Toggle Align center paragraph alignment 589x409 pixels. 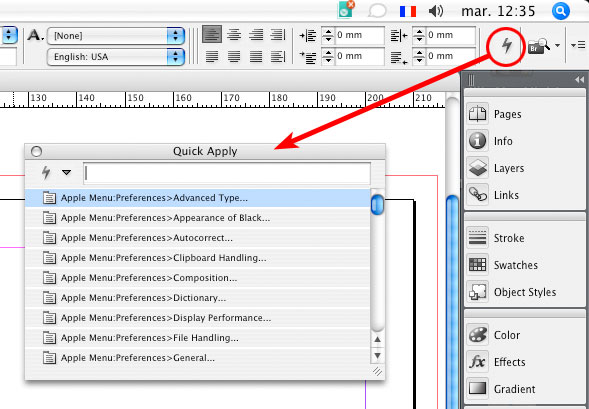234,35
